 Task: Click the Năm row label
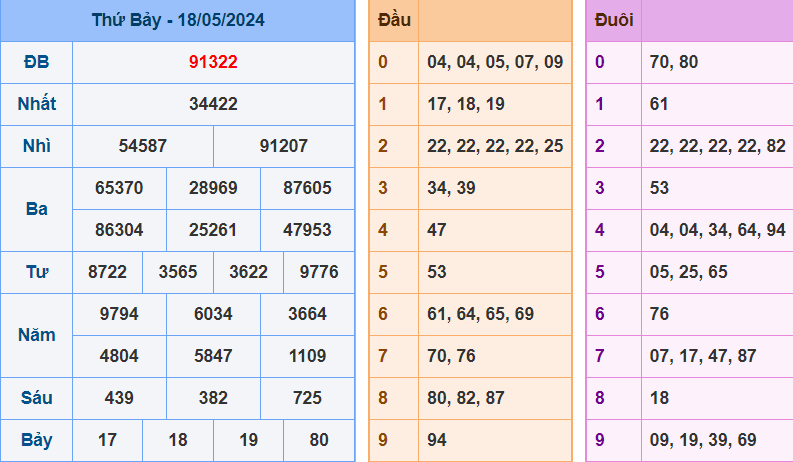click(x=36, y=335)
